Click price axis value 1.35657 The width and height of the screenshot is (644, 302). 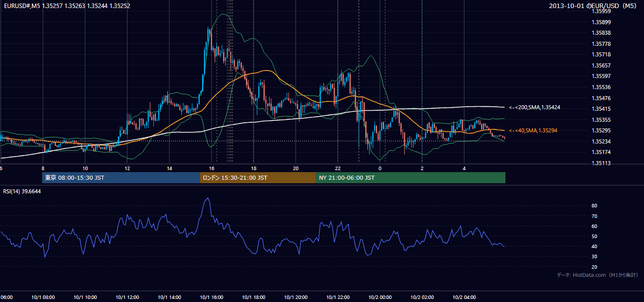(602, 65)
